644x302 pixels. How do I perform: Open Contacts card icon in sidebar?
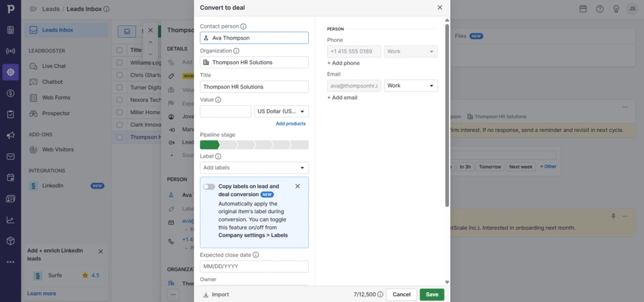[11, 199]
